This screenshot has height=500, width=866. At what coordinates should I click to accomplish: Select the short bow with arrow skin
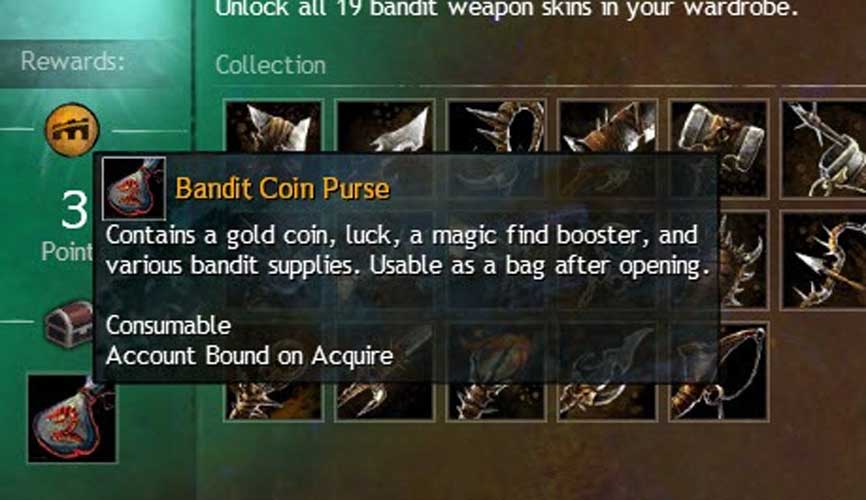(x=823, y=260)
